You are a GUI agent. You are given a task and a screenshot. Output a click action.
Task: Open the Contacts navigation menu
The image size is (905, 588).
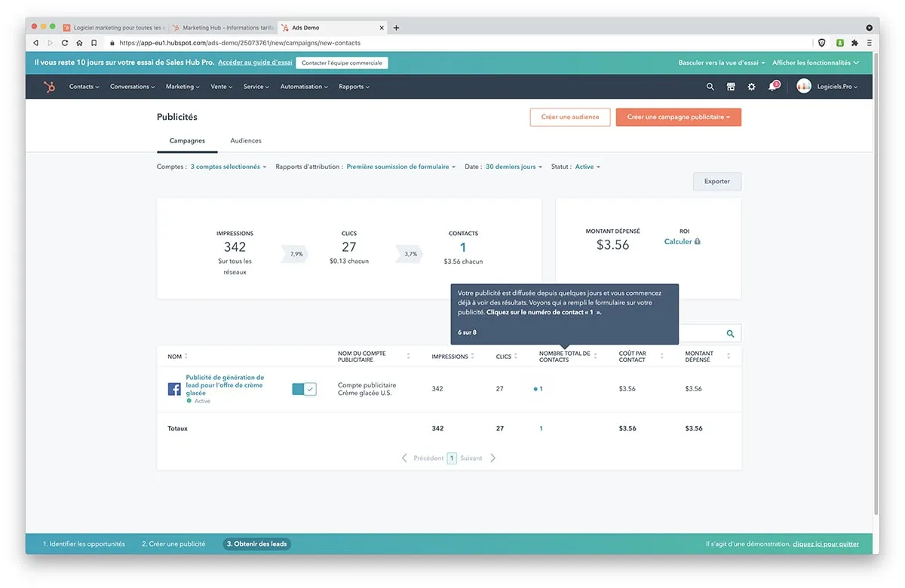pos(84,87)
